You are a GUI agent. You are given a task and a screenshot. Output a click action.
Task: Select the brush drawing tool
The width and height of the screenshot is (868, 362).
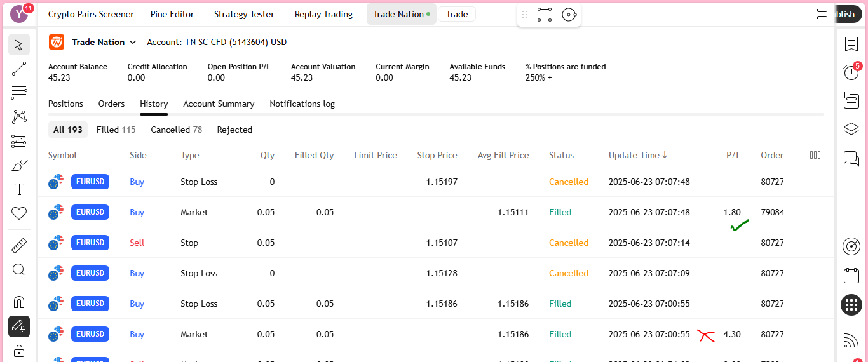[19, 166]
